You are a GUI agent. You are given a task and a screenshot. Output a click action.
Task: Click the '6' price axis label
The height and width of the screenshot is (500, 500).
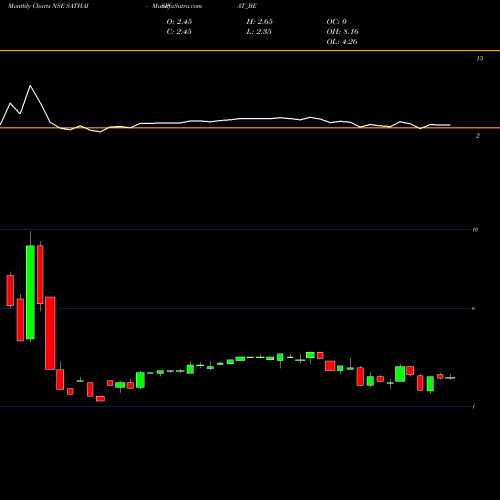coord(474,308)
